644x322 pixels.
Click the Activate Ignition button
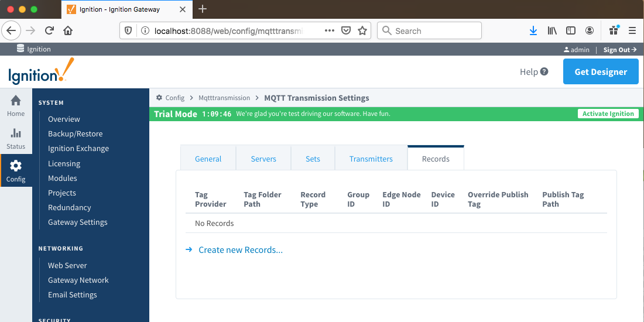coord(608,114)
